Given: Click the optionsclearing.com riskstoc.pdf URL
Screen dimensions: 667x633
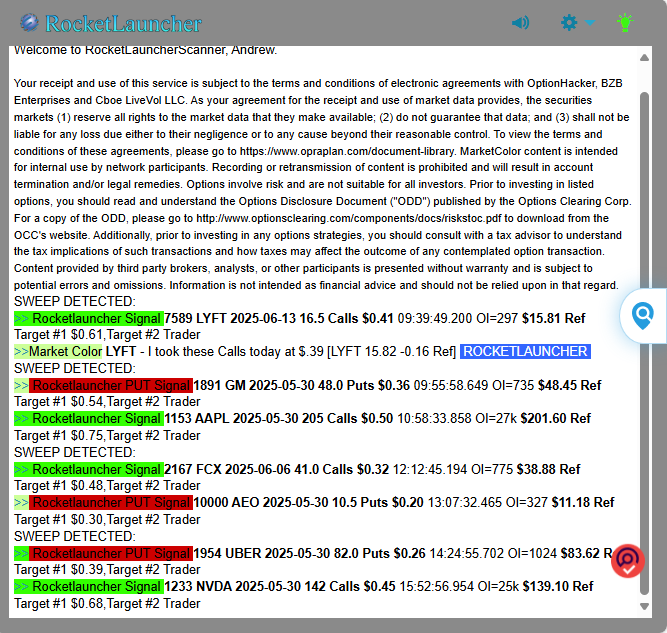Looking at the screenshot, I should [x=348, y=219].
